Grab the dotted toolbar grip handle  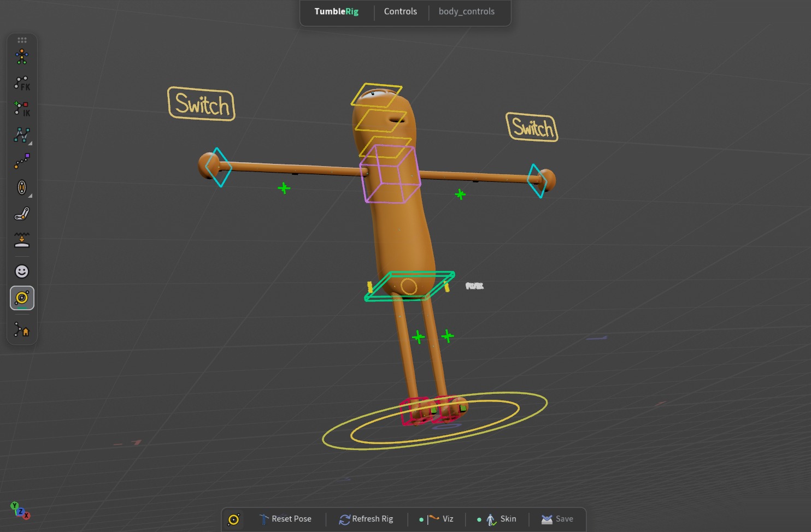[x=22, y=40]
